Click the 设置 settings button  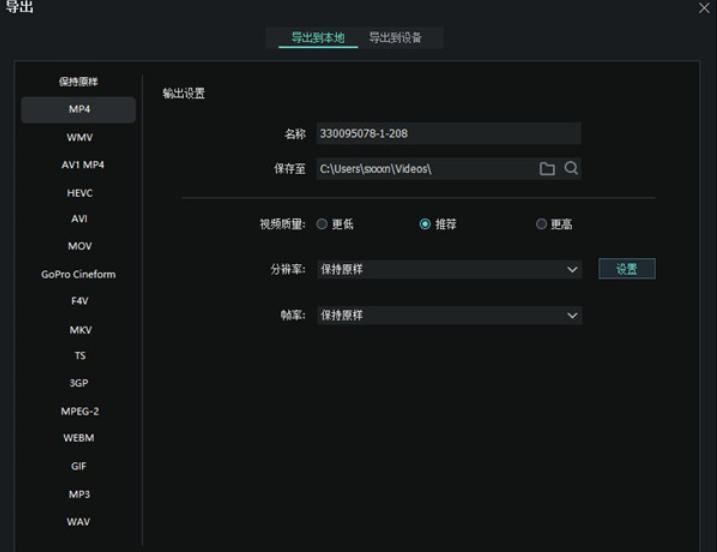(x=627, y=268)
